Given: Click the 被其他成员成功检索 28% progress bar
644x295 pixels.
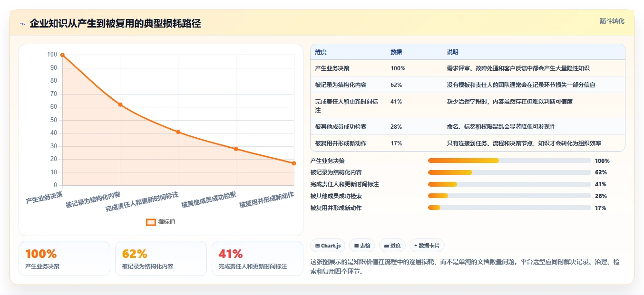Looking at the screenshot, I should (509, 196).
